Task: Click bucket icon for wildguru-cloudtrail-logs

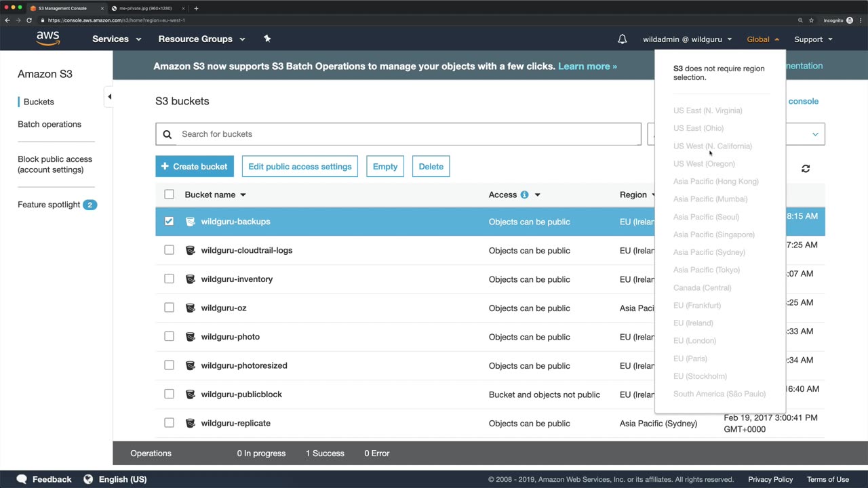Action: pyautogui.click(x=191, y=250)
